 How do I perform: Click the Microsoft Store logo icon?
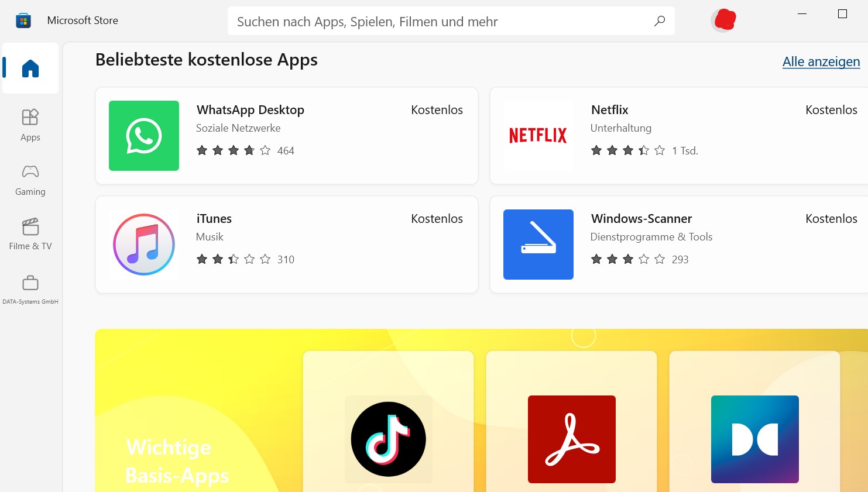23,20
